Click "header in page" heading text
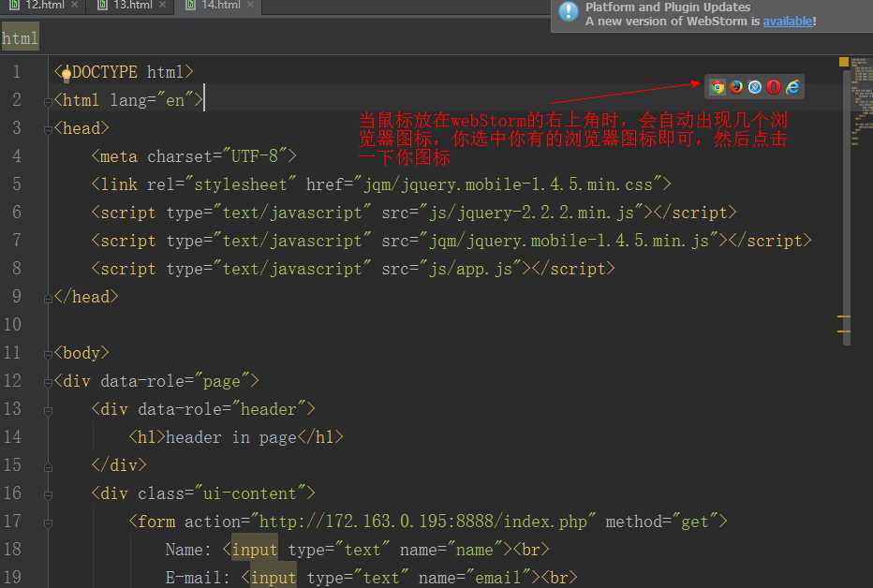The height and width of the screenshot is (588, 873). (x=231, y=437)
